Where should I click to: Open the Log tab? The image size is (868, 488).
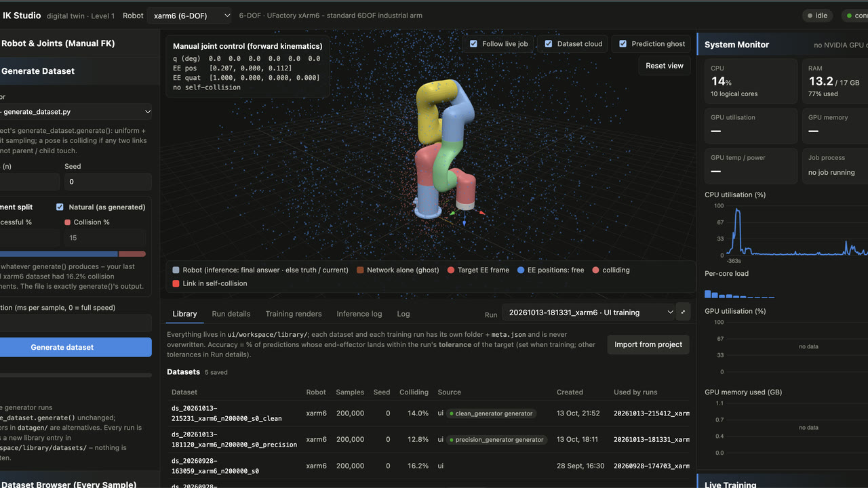pos(403,314)
